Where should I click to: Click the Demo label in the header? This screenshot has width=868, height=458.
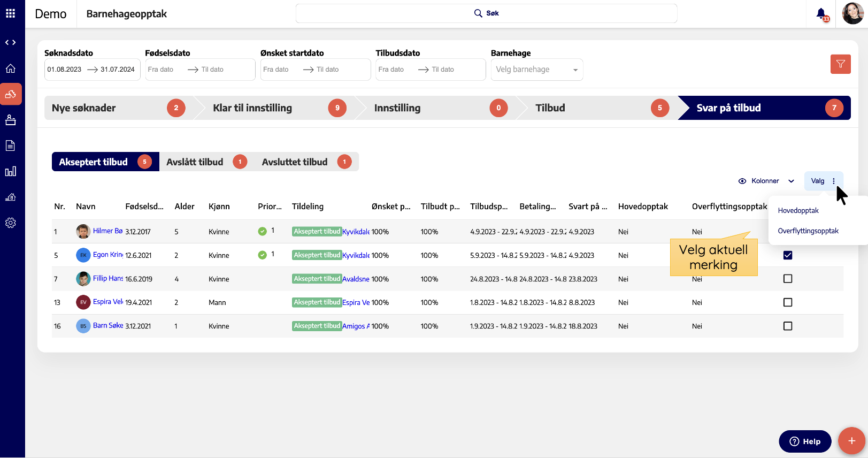[51, 14]
